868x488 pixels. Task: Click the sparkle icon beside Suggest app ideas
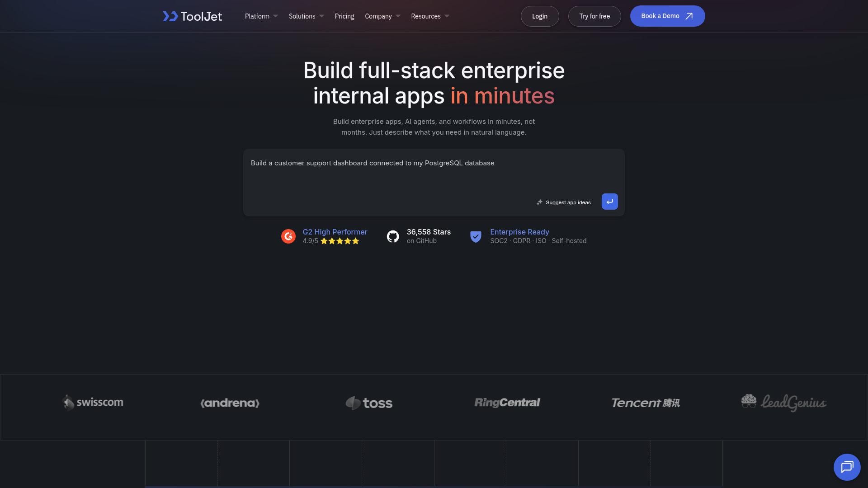pyautogui.click(x=539, y=202)
